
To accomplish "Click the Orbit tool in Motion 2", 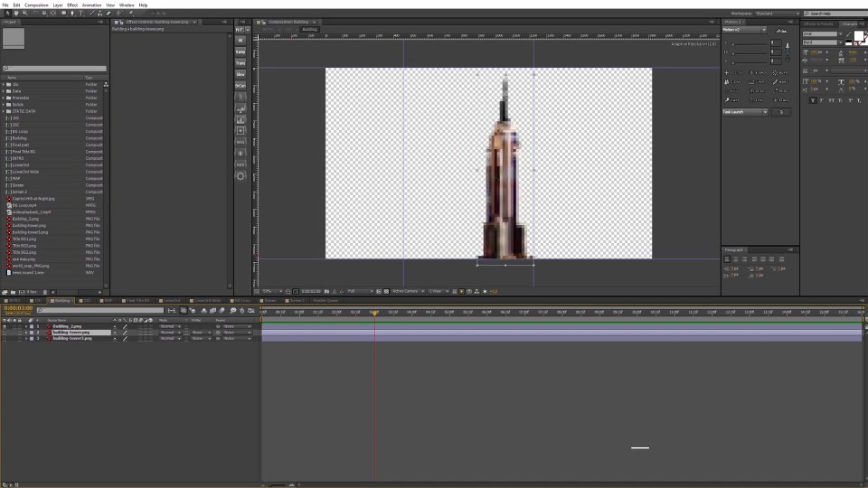I will tap(758, 90).
